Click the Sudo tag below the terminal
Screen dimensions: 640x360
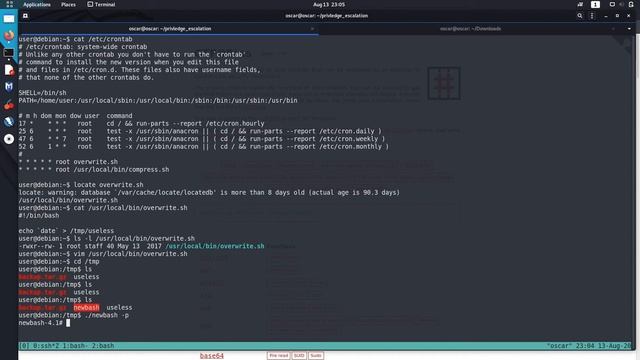coord(316,356)
